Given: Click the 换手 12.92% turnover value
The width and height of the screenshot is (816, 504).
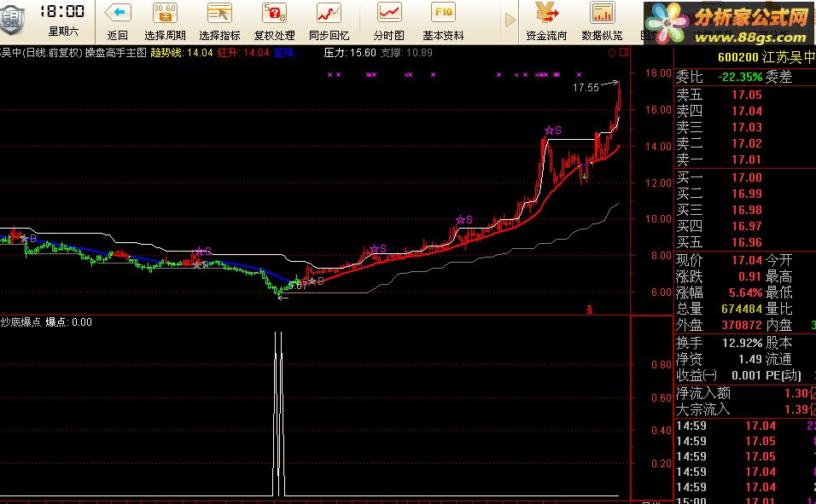Looking at the screenshot, I should [742, 344].
